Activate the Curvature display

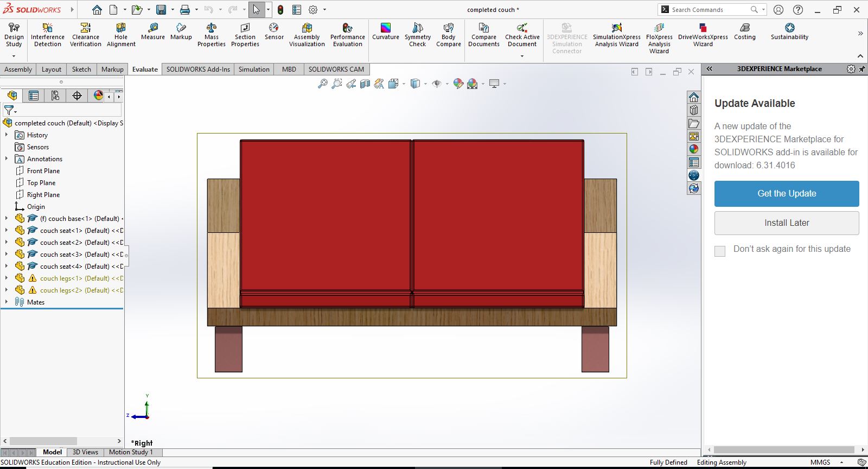[386, 31]
